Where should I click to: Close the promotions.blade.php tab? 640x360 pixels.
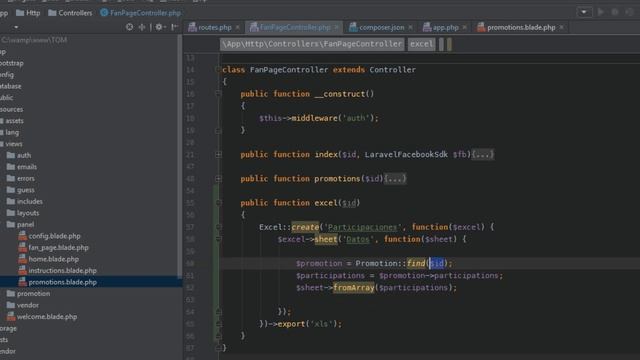tap(562, 27)
